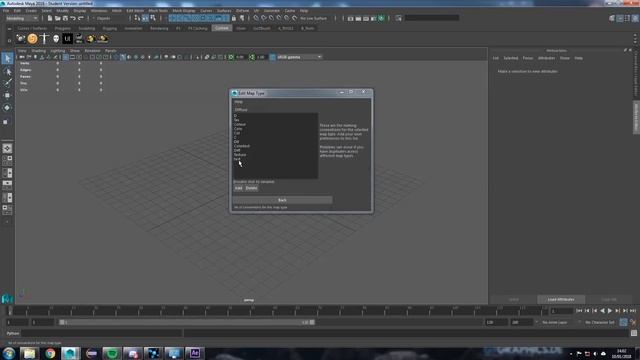Click Load Attributes in Attribute Editor
Screen dimensions: 640x360
click(x=561, y=300)
